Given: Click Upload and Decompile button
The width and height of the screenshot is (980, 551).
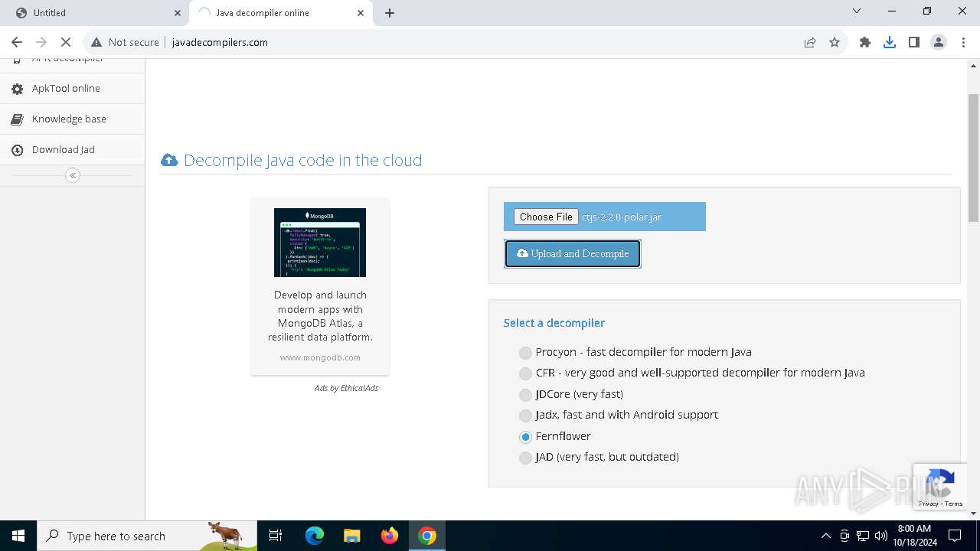Looking at the screenshot, I should coord(573,253).
